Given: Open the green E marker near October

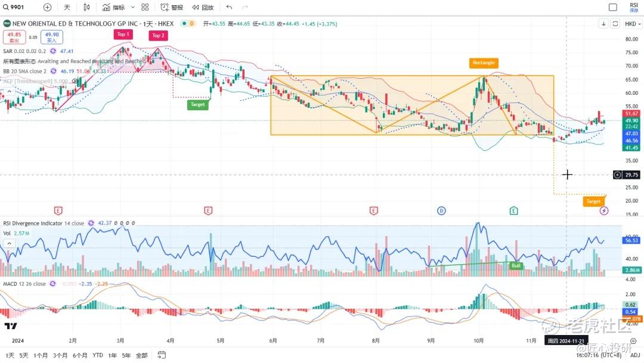Looking at the screenshot, I should (513, 210).
